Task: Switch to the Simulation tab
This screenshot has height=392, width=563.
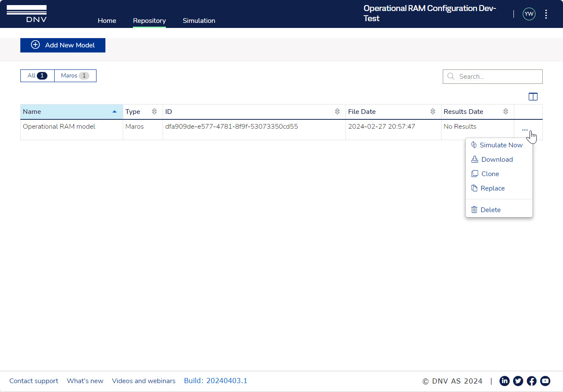Action: pyautogui.click(x=199, y=20)
